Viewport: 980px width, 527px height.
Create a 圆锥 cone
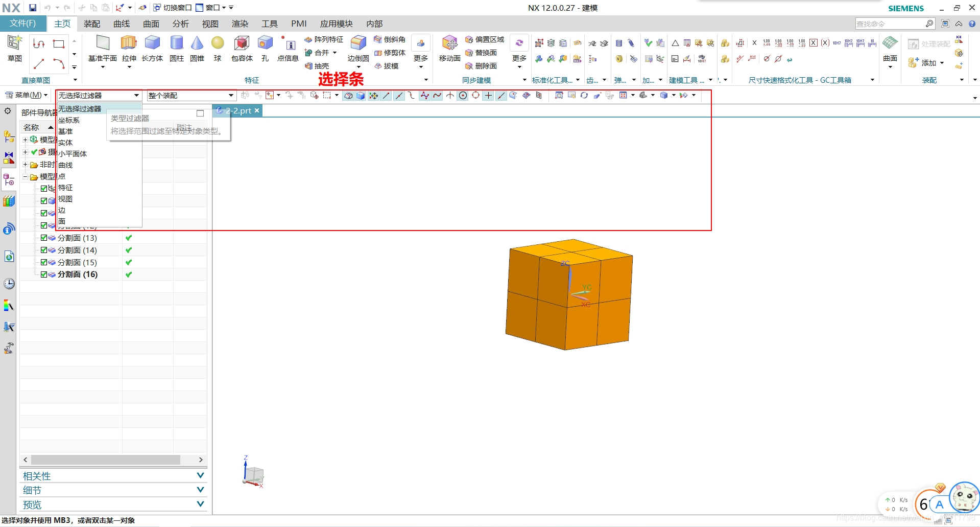click(197, 48)
